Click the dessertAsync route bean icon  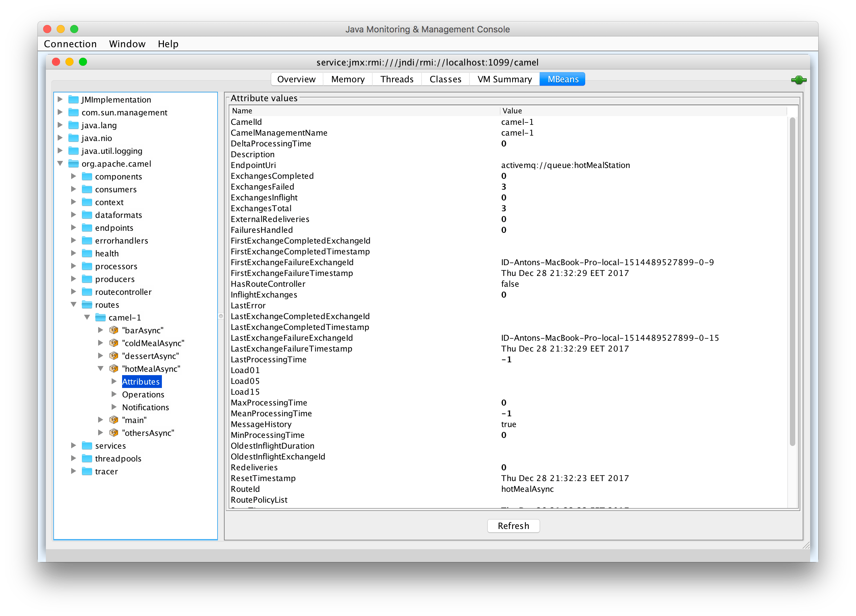pyautogui.click(x=114, y=356)
